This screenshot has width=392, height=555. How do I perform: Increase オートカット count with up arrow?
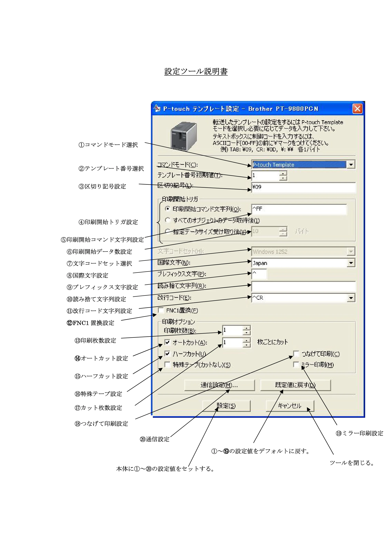(x=246, y=340)
